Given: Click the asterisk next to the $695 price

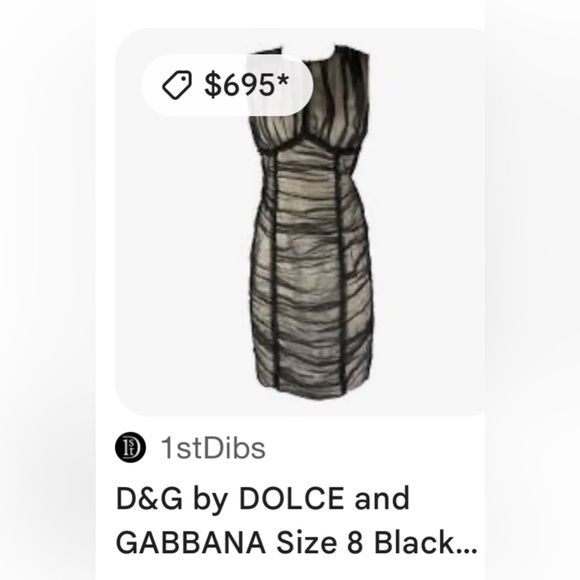Looking at the screenshot, I should (282, 80).
